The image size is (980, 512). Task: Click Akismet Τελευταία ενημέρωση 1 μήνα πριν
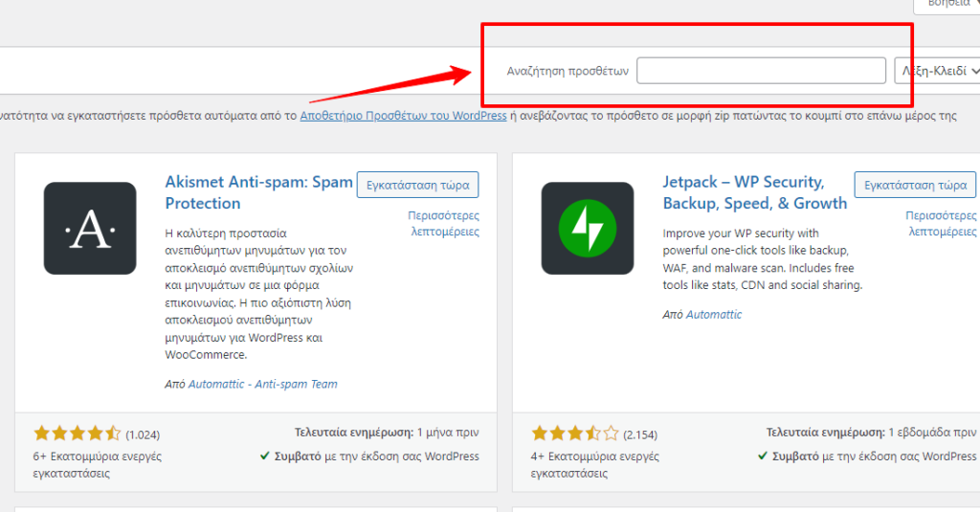click(x=387, y=432)
